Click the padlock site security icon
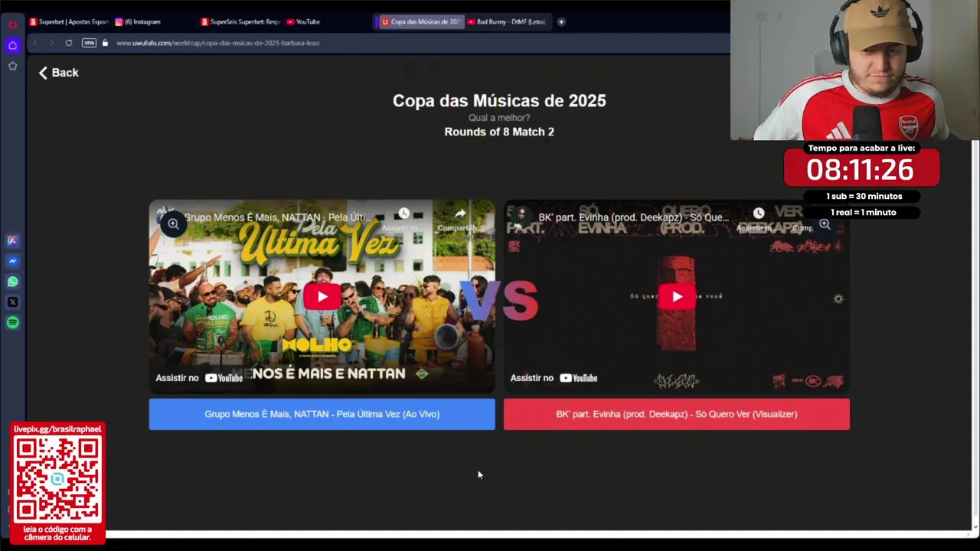This screenshot has height=551, width=980. [x=106, y=43]
